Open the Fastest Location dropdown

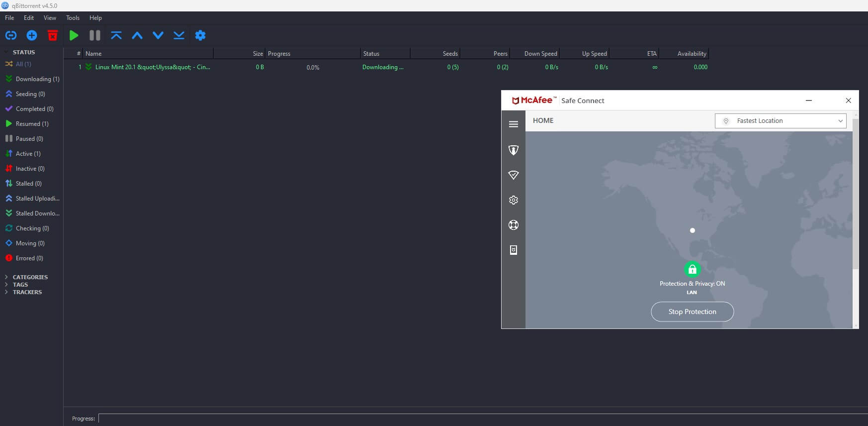[781, 121]
